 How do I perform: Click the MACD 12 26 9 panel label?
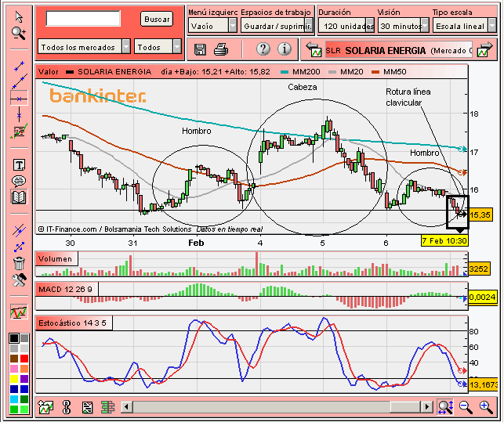[x=66, y=290]
